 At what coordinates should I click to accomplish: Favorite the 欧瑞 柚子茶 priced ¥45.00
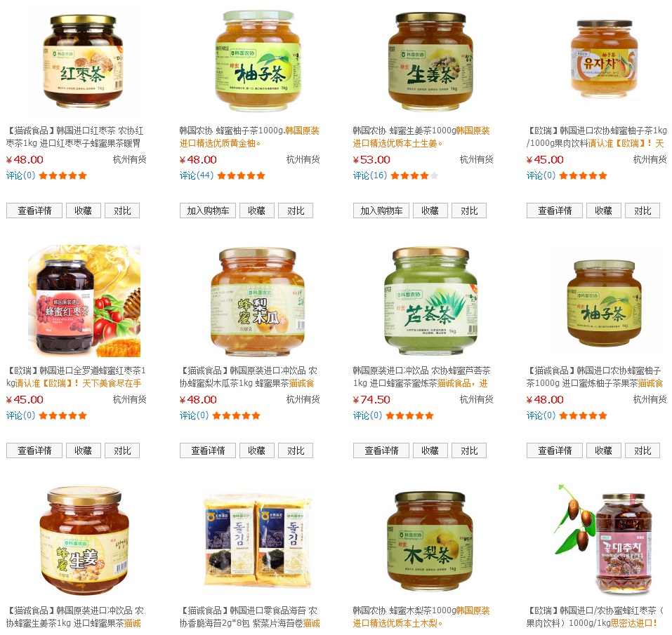[603, 210]
